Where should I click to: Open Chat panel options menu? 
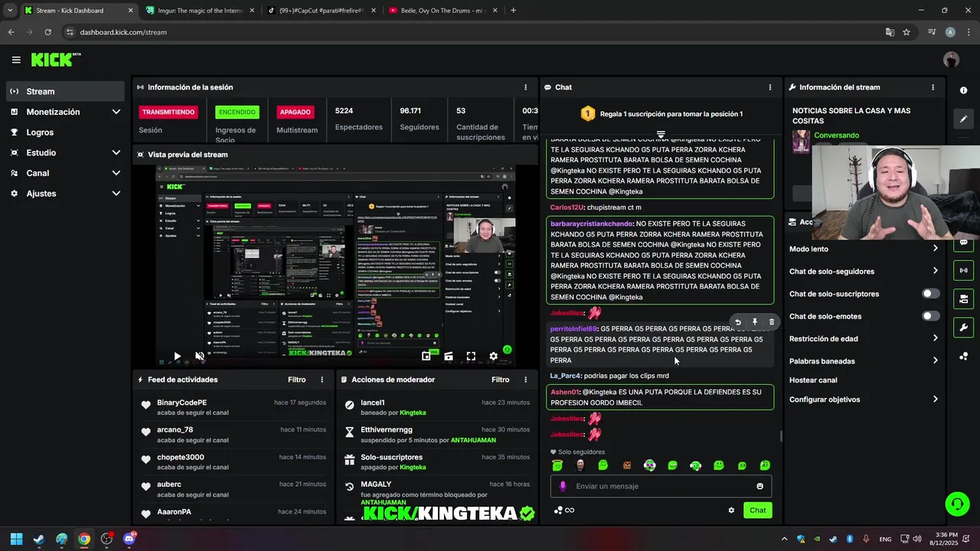(769, 87)
